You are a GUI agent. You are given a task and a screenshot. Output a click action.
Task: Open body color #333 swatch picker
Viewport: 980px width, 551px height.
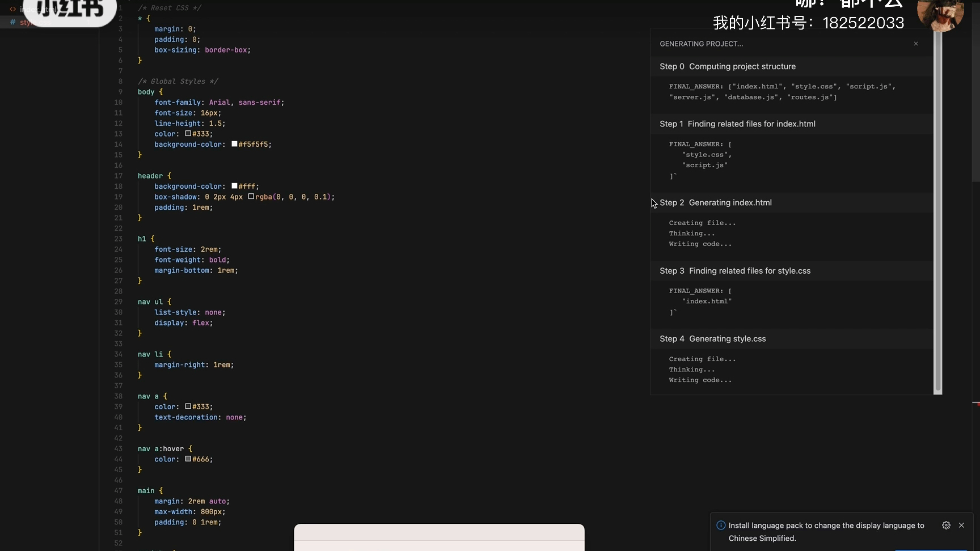(x=188, y=134)
